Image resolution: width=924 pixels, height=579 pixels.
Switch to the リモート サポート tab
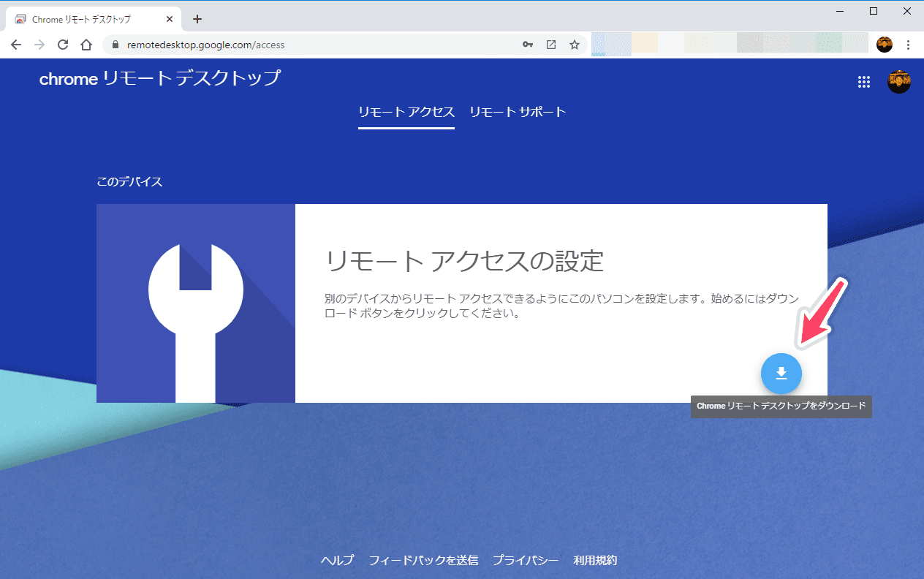[x=518, y=112]
